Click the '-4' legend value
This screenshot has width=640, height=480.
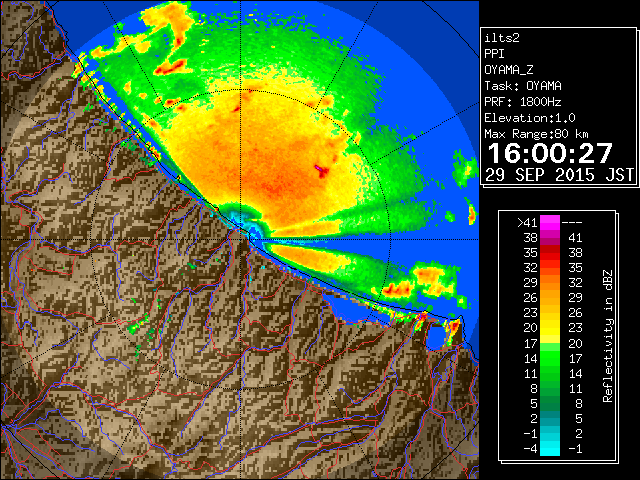tap(530, 449)
